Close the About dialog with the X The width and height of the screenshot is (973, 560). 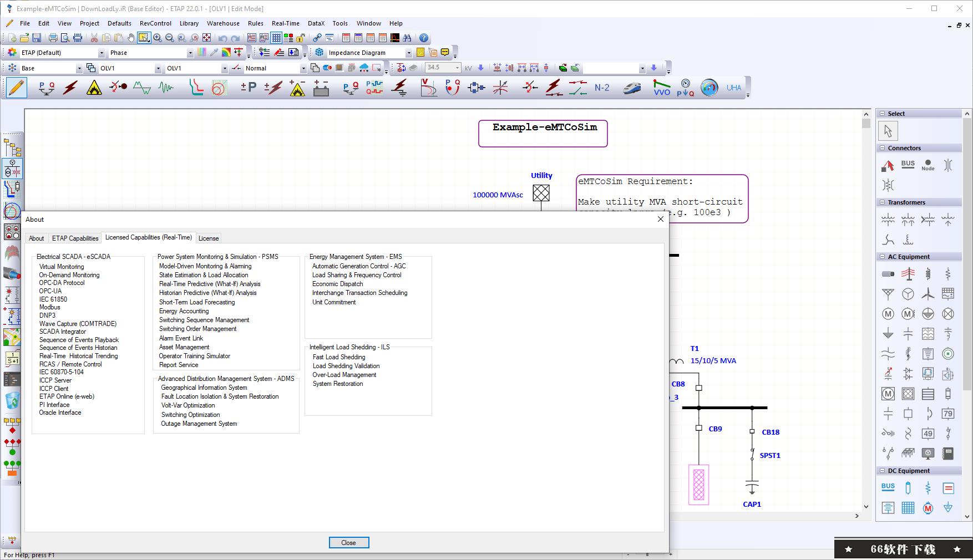tap(660, 219)
